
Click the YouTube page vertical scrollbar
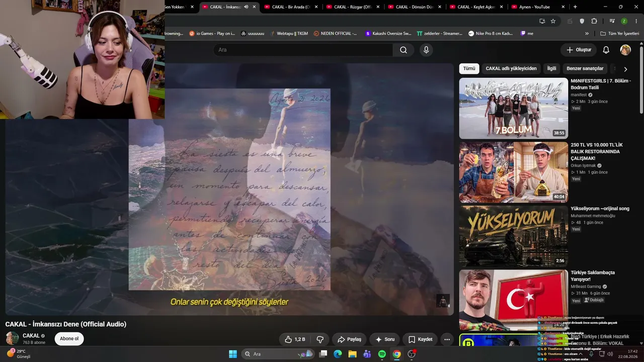tap(641, 80)
